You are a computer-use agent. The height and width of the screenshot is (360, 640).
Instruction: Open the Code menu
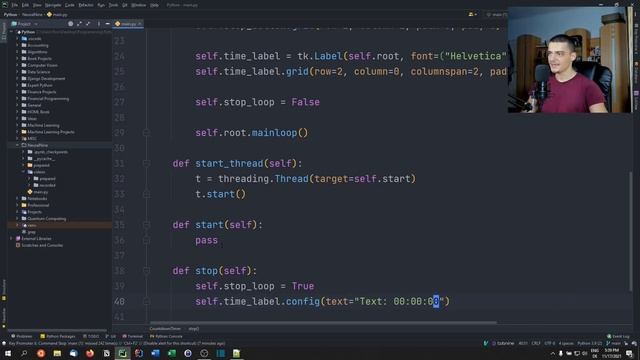[x=70, y=5]
